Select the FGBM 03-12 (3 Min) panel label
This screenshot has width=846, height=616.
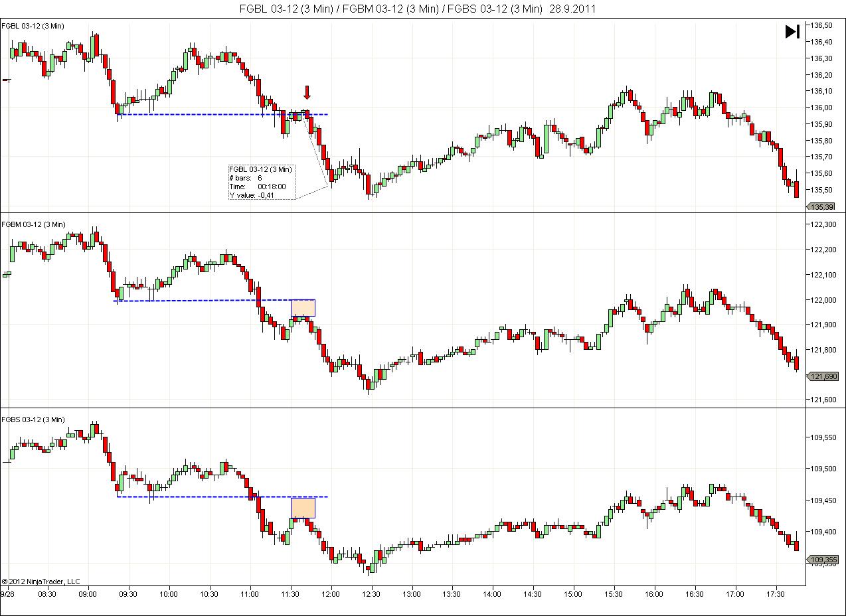(x=34, y=224)
